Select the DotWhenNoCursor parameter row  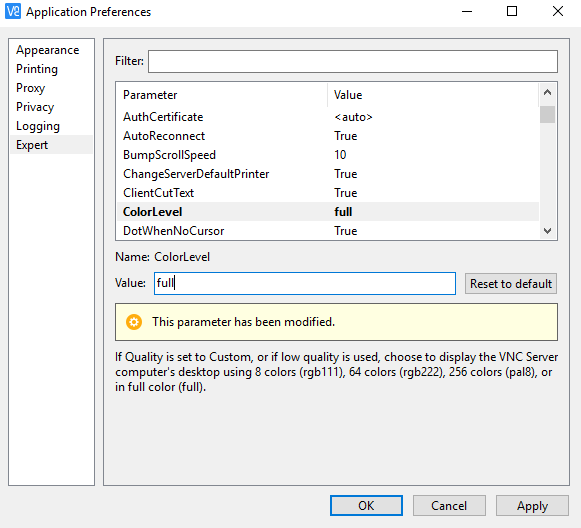point(328,230)
